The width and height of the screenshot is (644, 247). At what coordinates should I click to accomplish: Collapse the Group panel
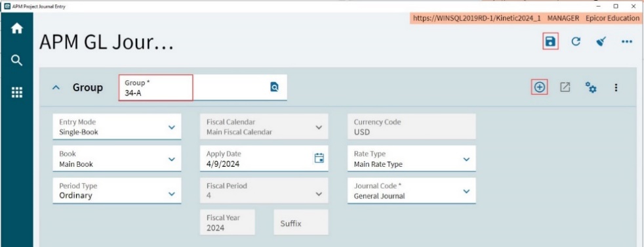coord(56,87)
